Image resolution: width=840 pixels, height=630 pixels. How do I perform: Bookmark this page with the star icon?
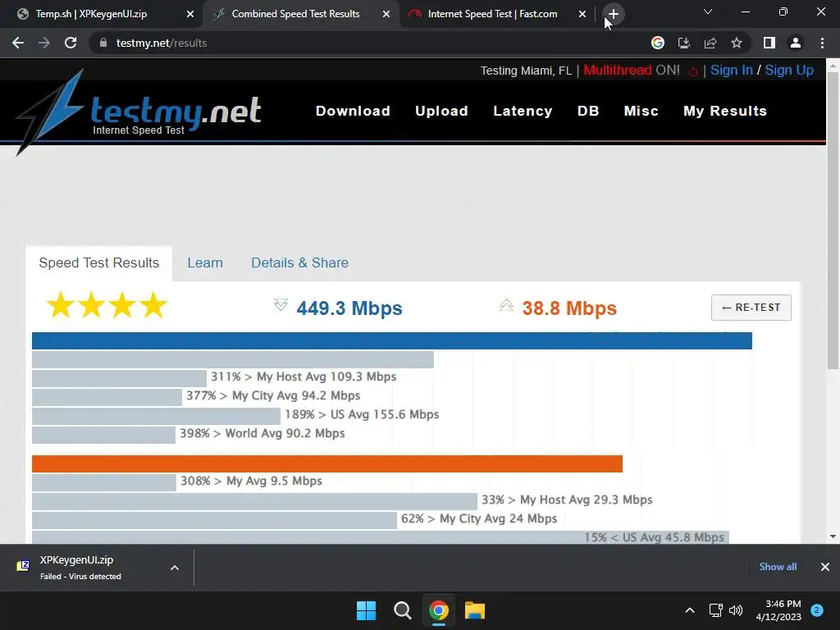click(x=737, y=43)
